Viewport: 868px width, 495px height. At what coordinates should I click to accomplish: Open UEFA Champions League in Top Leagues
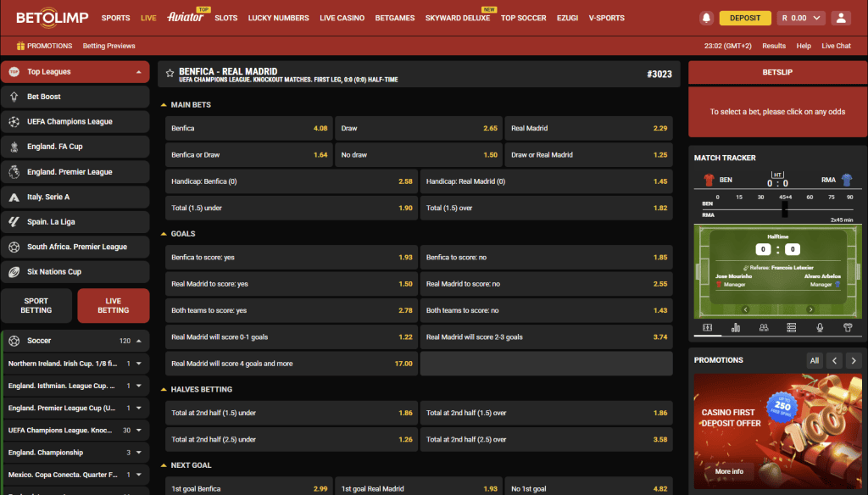(x=75, y=121)
